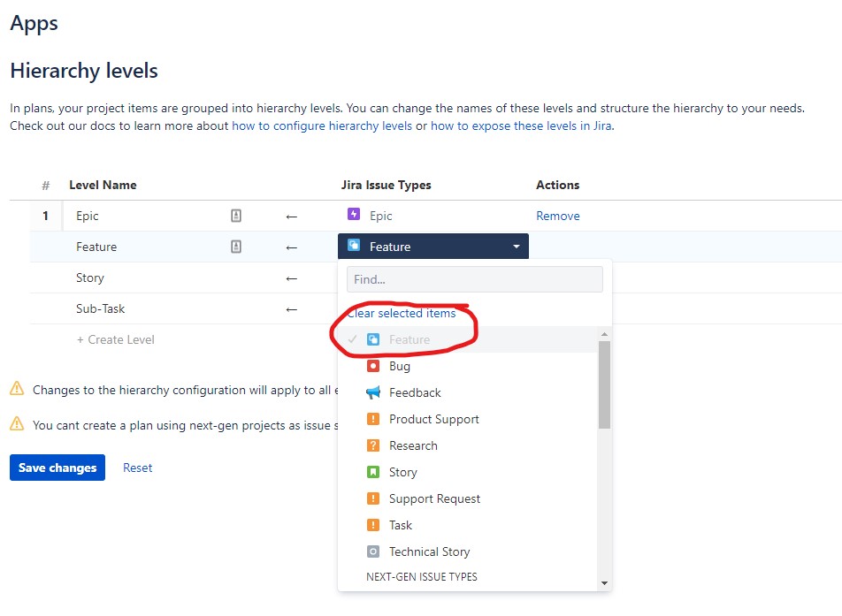Click the Bug red circle icon

(x=372, y=366)
